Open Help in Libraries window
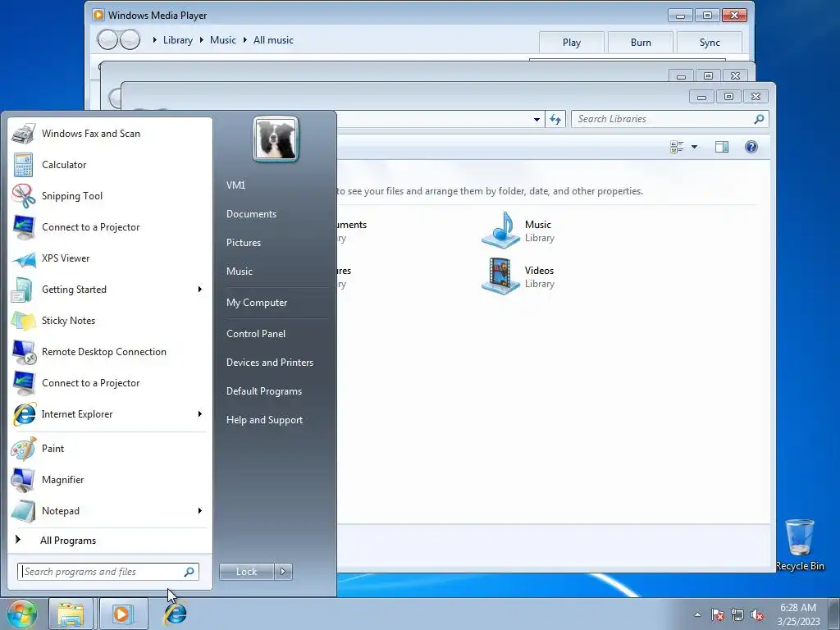The height and width of the screenshot is (630, 840). 751,147
